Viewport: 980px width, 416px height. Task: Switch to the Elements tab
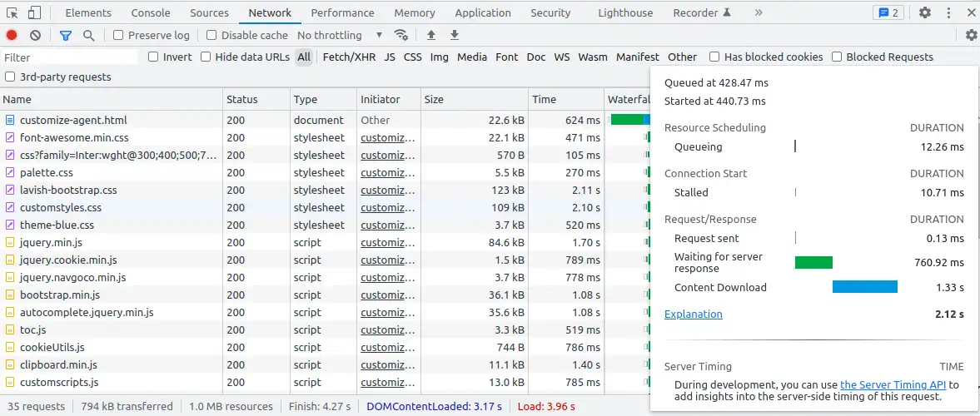88,12
